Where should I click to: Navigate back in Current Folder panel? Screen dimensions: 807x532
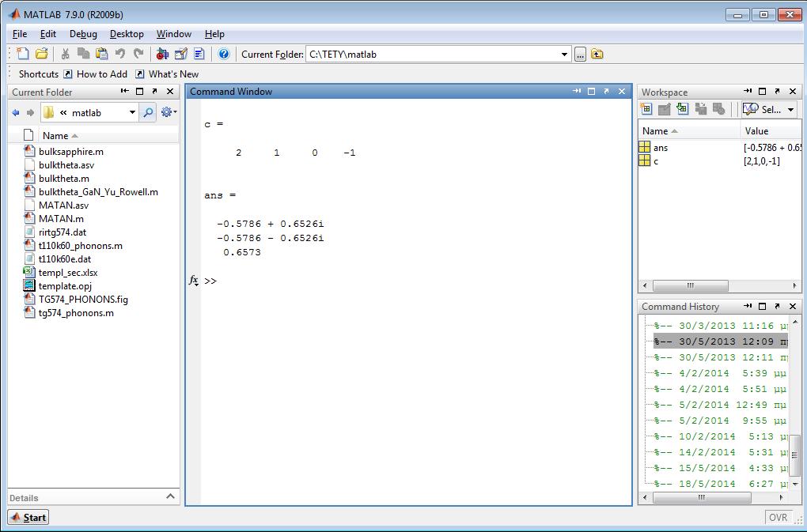click(16, 112)
